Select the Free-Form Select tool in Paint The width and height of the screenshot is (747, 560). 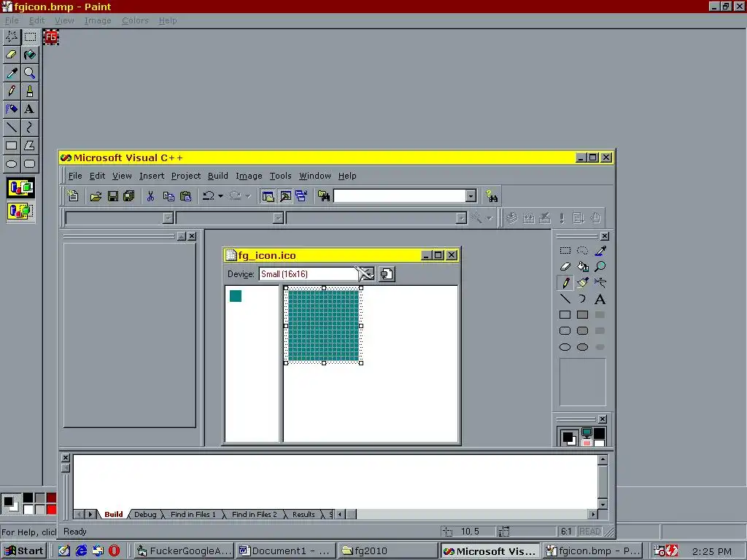(x=12, y=36)
